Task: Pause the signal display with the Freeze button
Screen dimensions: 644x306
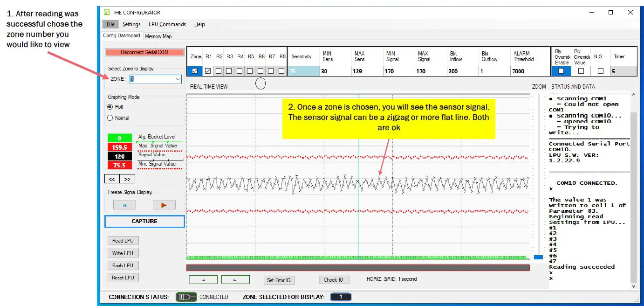Action: click(124, 204)
